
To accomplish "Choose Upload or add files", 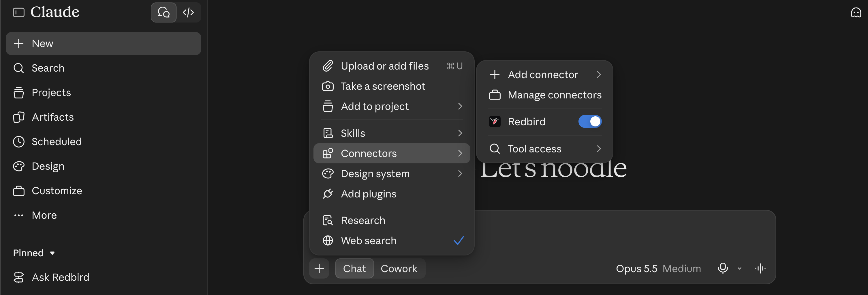I will coord(392,66).
